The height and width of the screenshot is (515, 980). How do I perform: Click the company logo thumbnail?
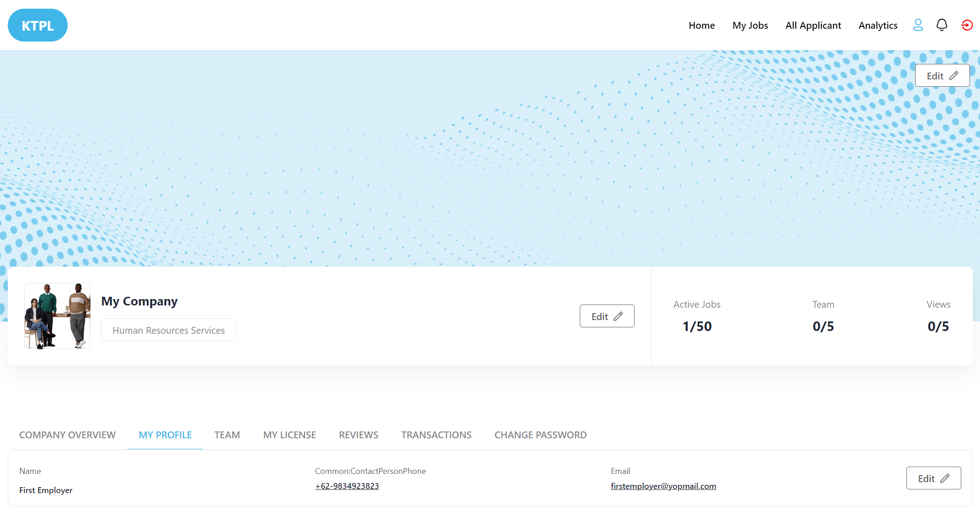[x=57, y=316]
